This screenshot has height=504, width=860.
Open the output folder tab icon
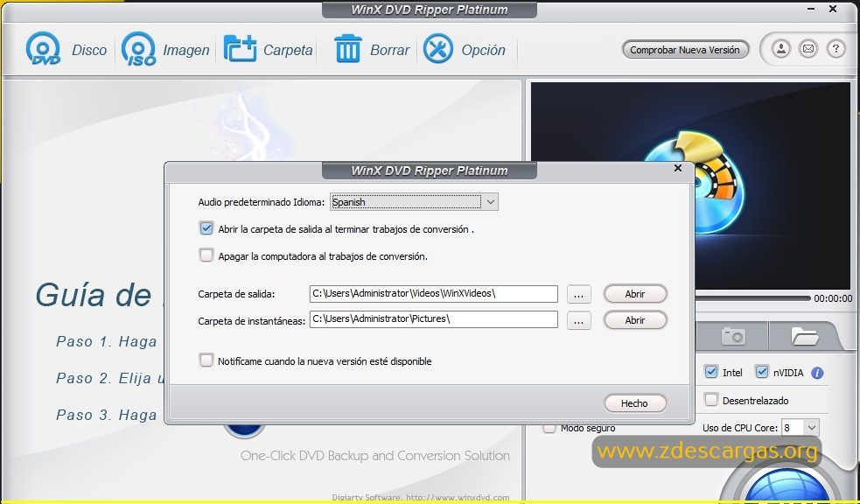click(805, 336)
